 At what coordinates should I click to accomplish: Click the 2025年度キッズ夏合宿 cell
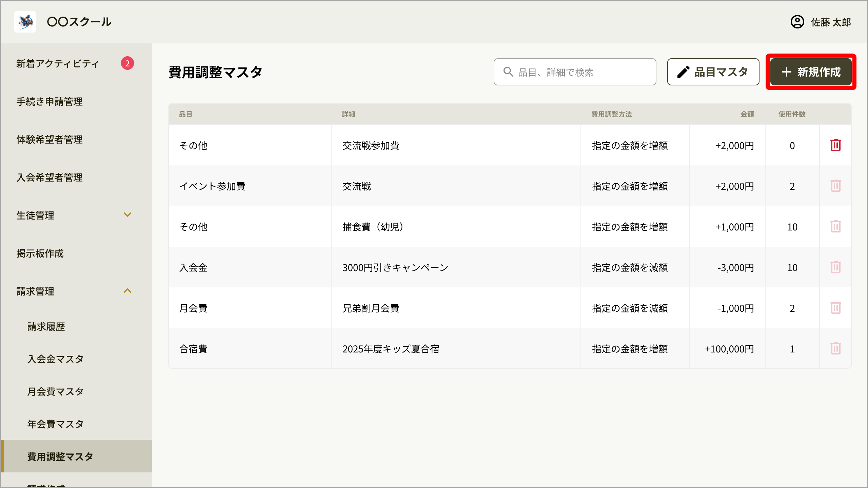456,349
